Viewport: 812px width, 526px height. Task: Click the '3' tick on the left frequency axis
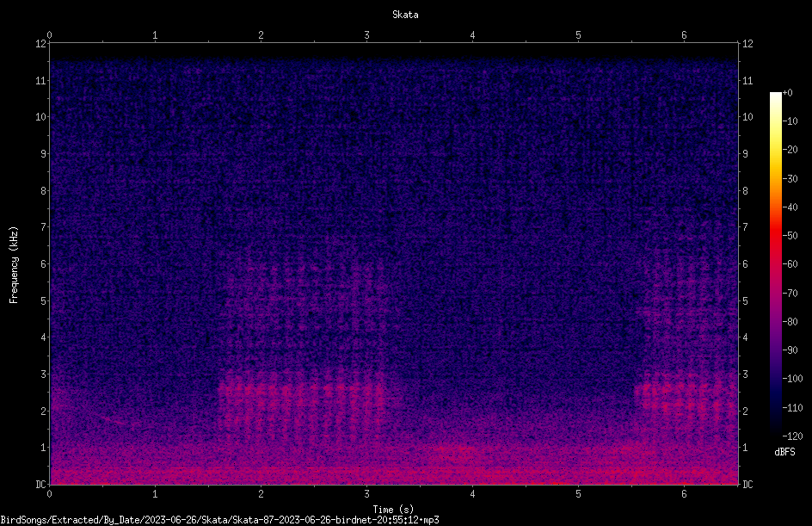point(43,374)
